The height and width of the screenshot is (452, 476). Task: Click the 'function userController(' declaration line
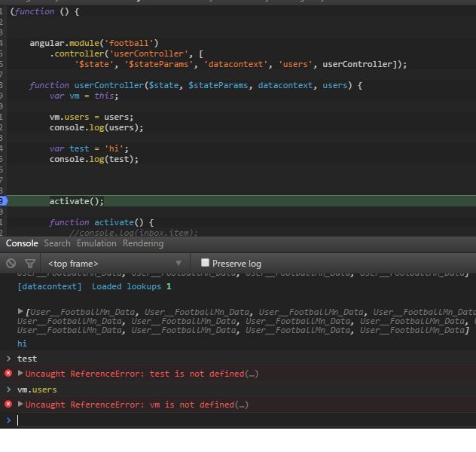(x=196, y=85)
